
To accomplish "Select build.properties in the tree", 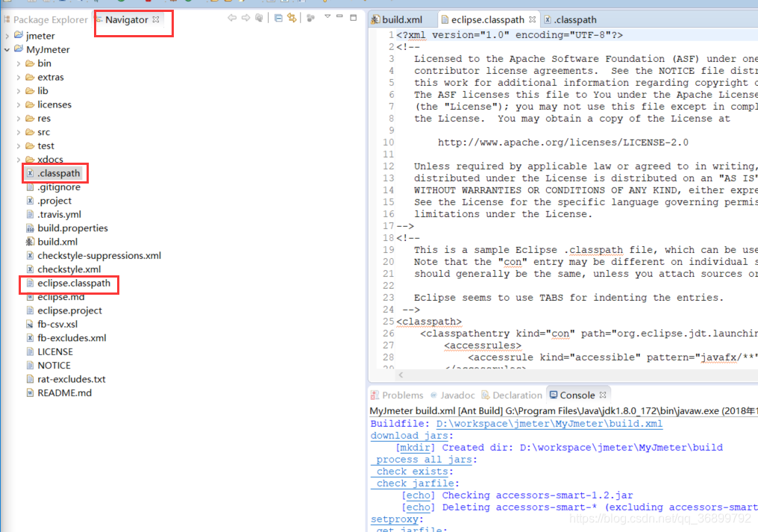I will (x=72, y=228).
